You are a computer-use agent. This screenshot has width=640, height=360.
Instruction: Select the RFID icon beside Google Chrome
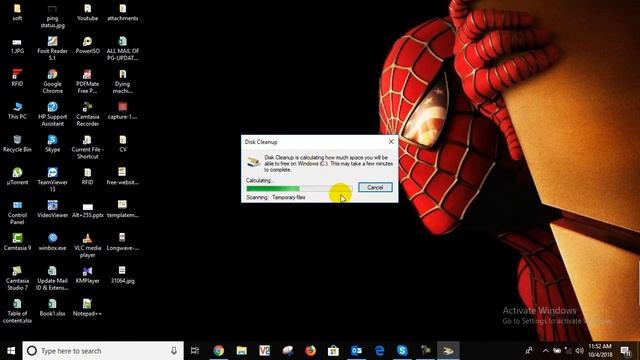point(17,78)
